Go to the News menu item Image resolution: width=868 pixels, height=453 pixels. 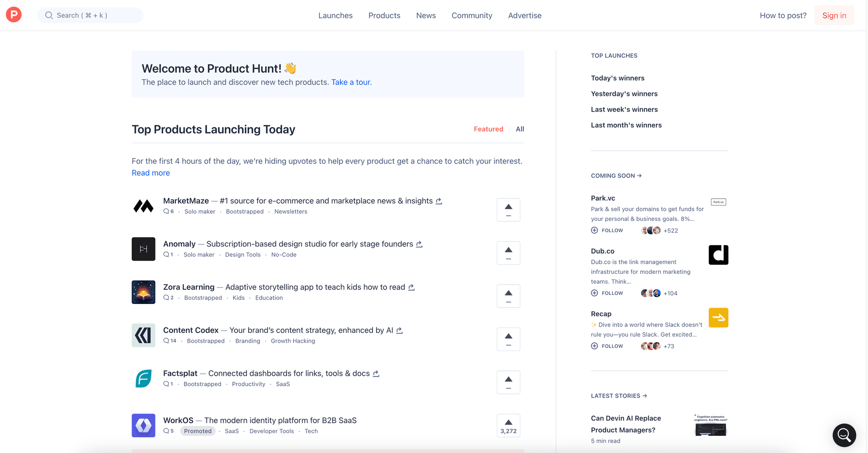[426, 15]
